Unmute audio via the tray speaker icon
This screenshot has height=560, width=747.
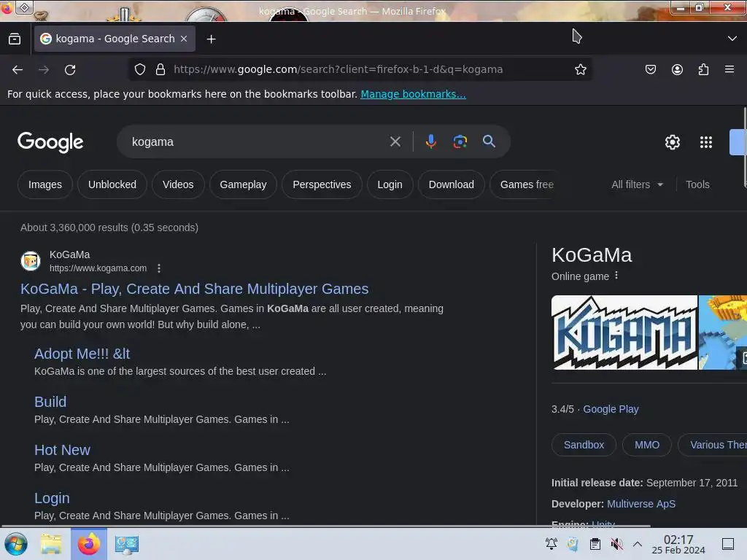pos(616,544)
